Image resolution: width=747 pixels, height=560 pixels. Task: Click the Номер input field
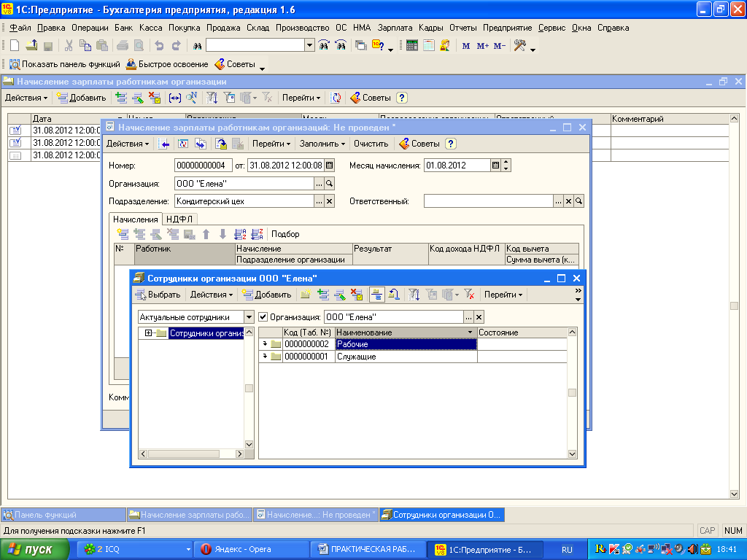pos(204,166)
